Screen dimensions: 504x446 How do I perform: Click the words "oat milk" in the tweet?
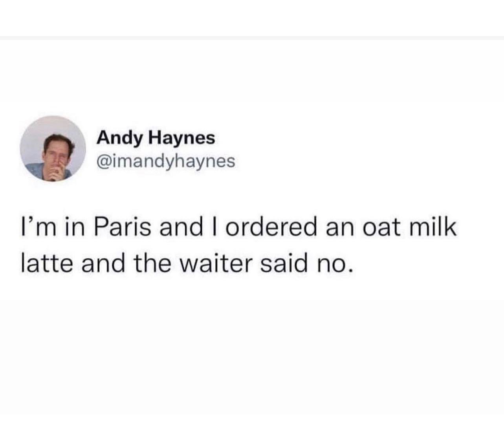[409, 228]
